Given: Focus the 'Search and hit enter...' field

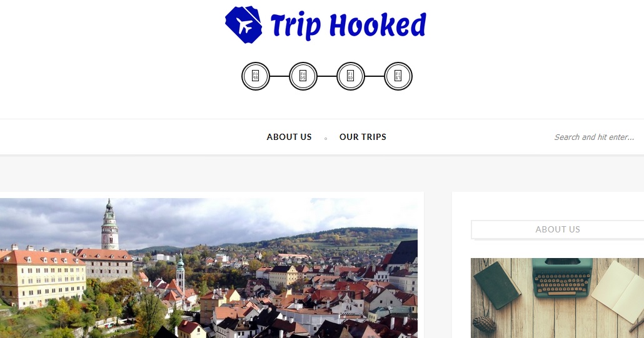Looking at the screenshot, I should pos(595,137).
